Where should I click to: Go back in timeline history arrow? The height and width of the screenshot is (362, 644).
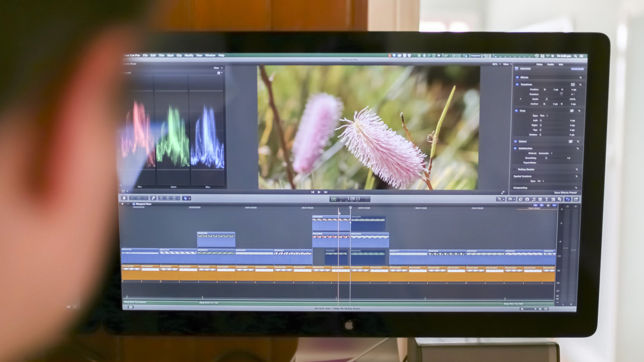[123, 204]
